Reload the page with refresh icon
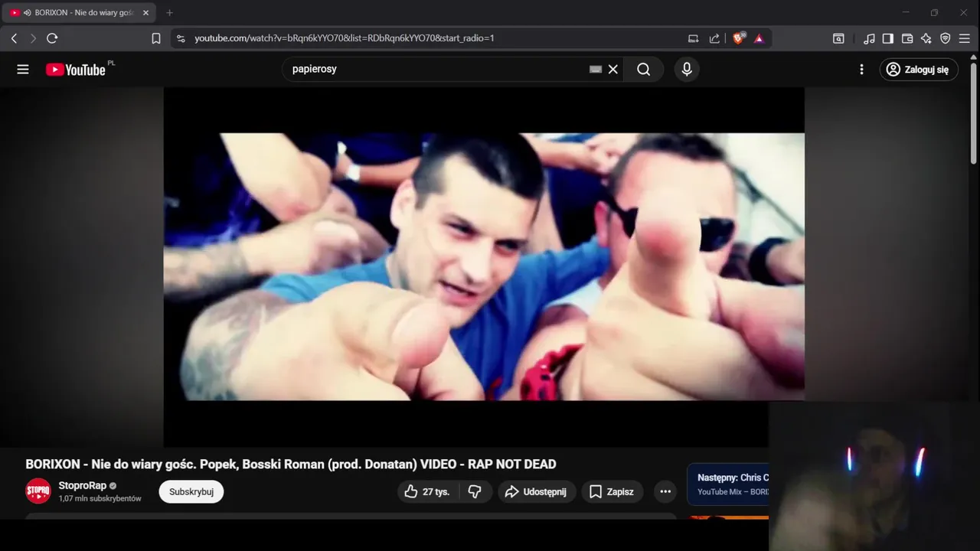Screen dimensions: 980x551 coord(52,38)
